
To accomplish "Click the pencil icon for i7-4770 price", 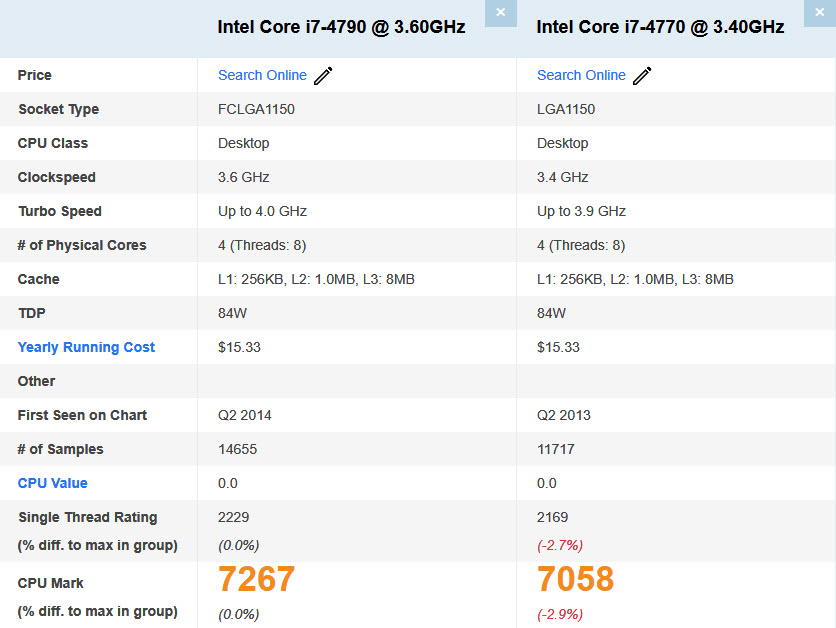I will coord(642,76).
